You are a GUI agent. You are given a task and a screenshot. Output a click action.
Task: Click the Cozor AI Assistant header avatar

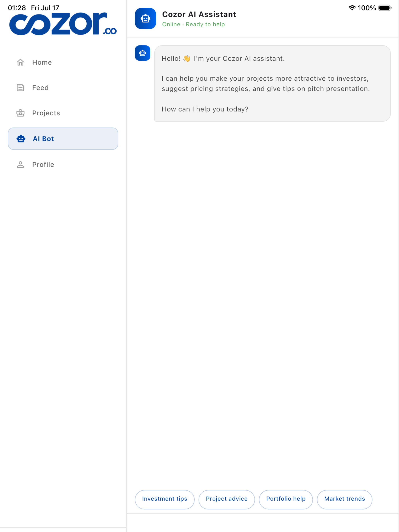146,19
